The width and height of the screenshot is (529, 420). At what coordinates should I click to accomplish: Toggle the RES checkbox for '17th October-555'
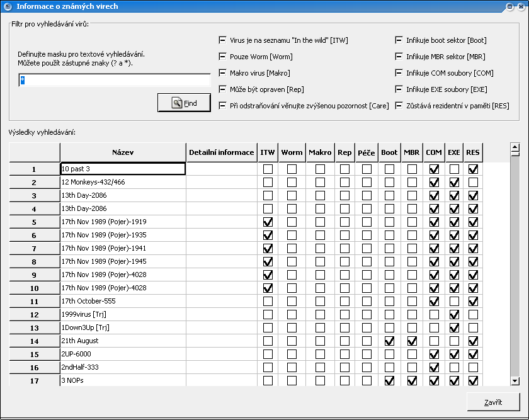(x=473, y=301)
